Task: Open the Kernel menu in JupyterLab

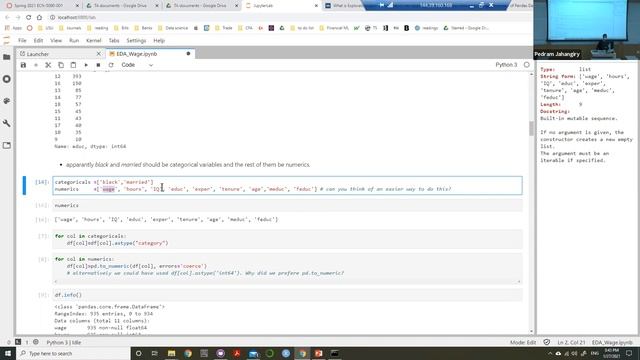Action: click(x=93, y=40)
